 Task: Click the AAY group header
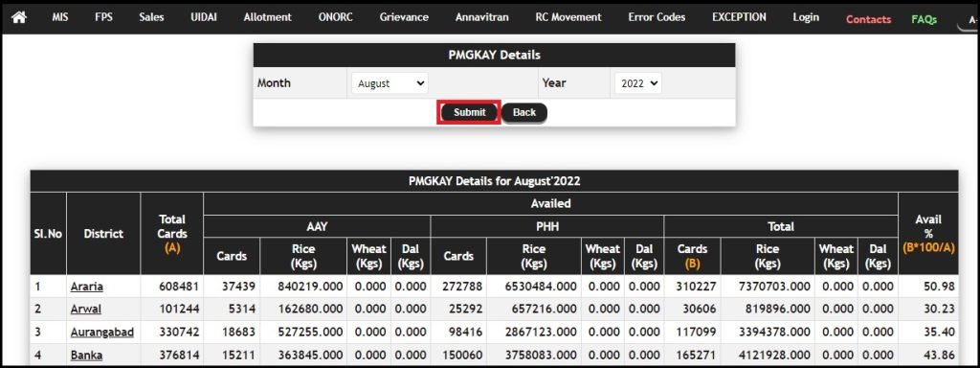(x=317, y=226)
